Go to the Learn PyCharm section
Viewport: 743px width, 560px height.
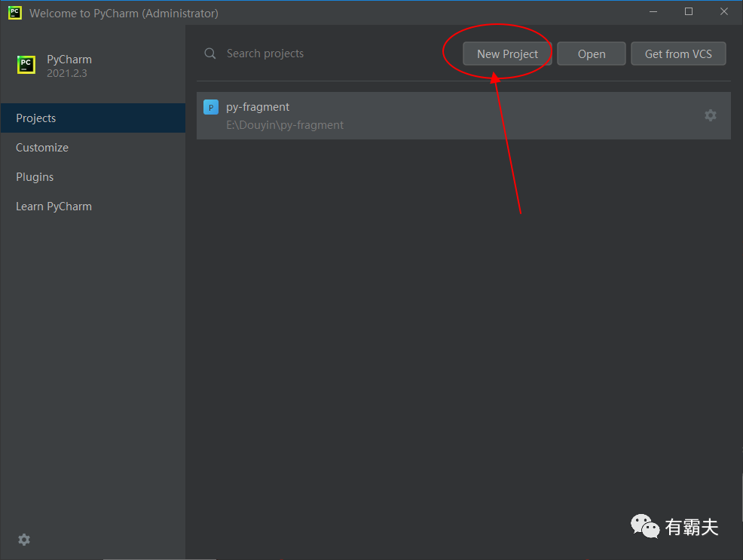pos(54,207)
